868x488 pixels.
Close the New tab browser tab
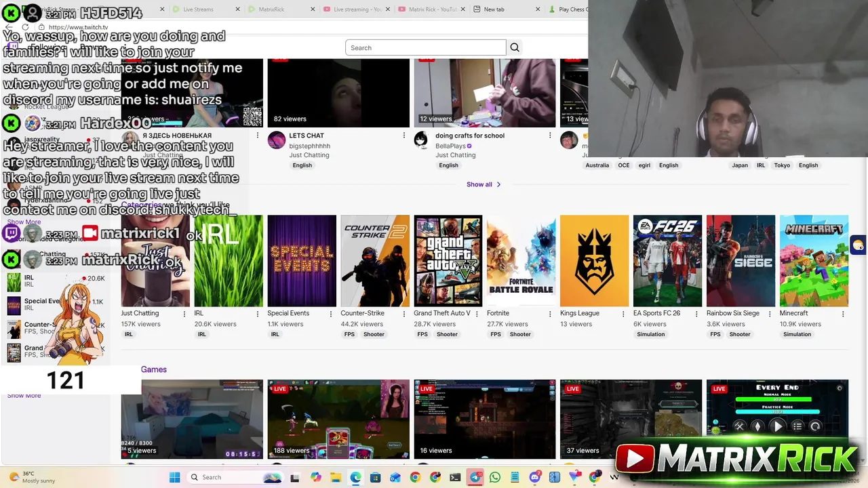click(x=538, y=9)
